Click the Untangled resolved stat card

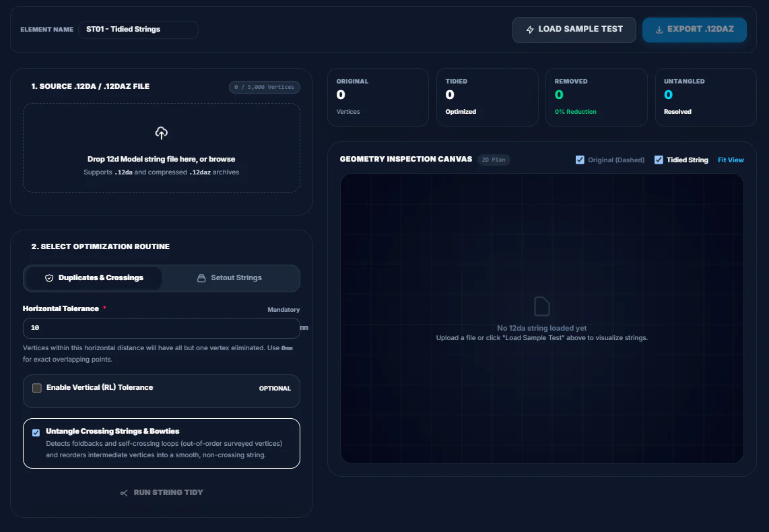[706, 97]
